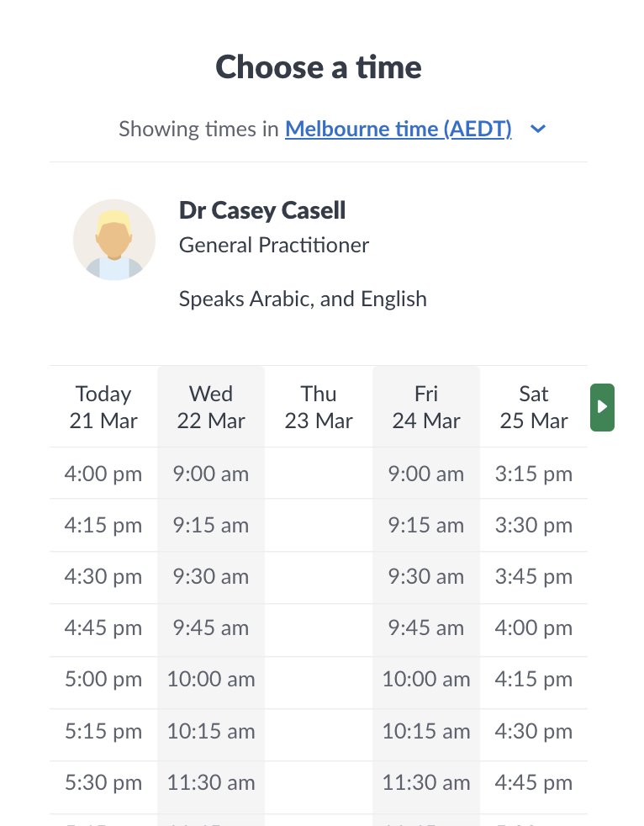Expand the timezone chevron dropdown
Image resolution: width=644 pixels, height=826 pixels.
coord(539,129)
